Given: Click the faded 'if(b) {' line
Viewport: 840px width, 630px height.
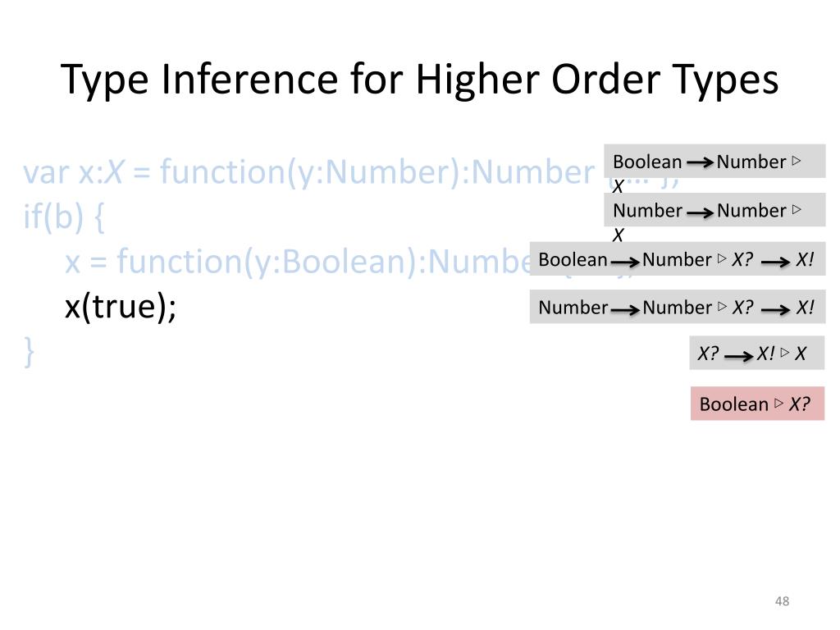Looking at the screenshot, I should [x=64, y=217].
